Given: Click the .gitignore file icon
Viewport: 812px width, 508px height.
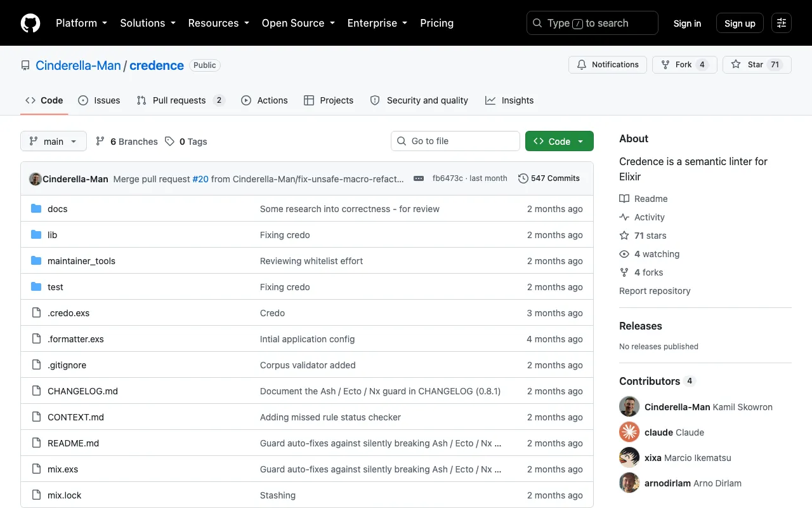Looking at the screenshot, I should pyautogui.click(x=36, y=365).
